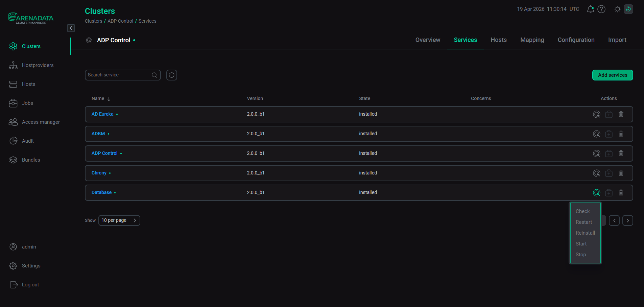The height and width of the screenshot is (307, 644).
Task: Open the Database service link
Action: click(x=101, y=193)
